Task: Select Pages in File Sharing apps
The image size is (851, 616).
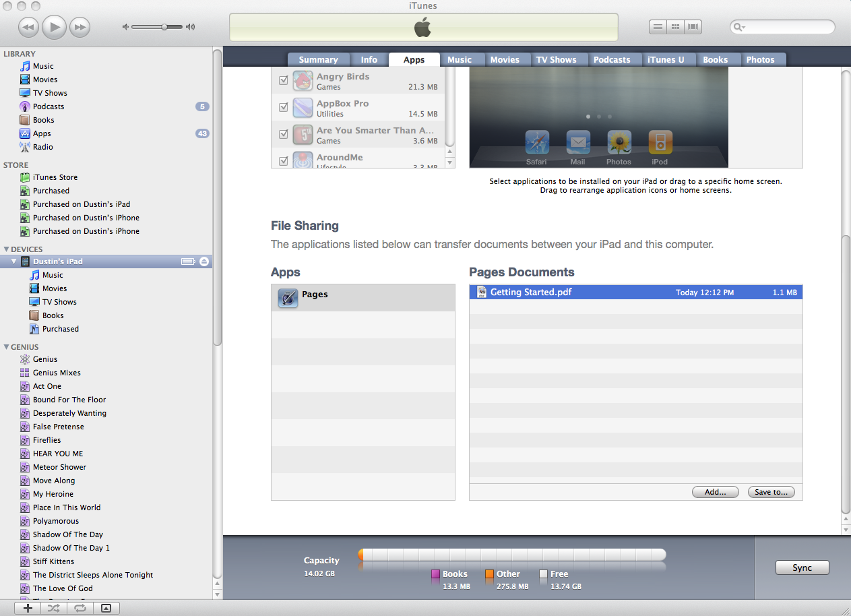Action: [363, 298]
